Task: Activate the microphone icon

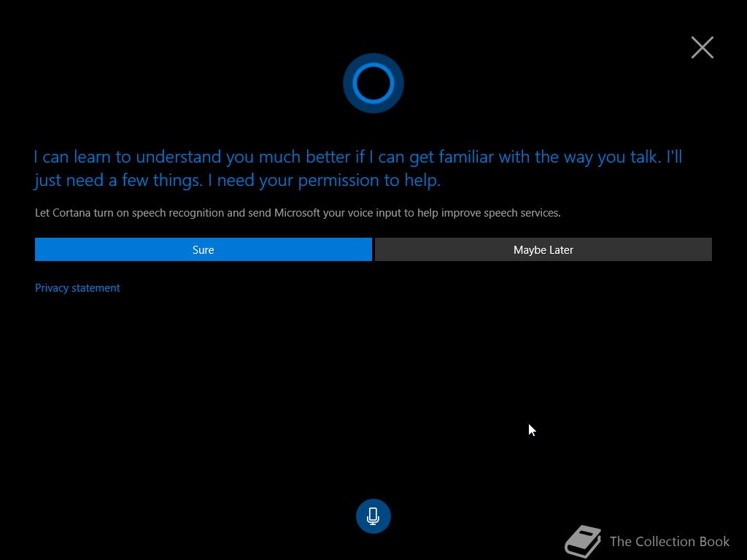Action: click(x=373, y=516)
